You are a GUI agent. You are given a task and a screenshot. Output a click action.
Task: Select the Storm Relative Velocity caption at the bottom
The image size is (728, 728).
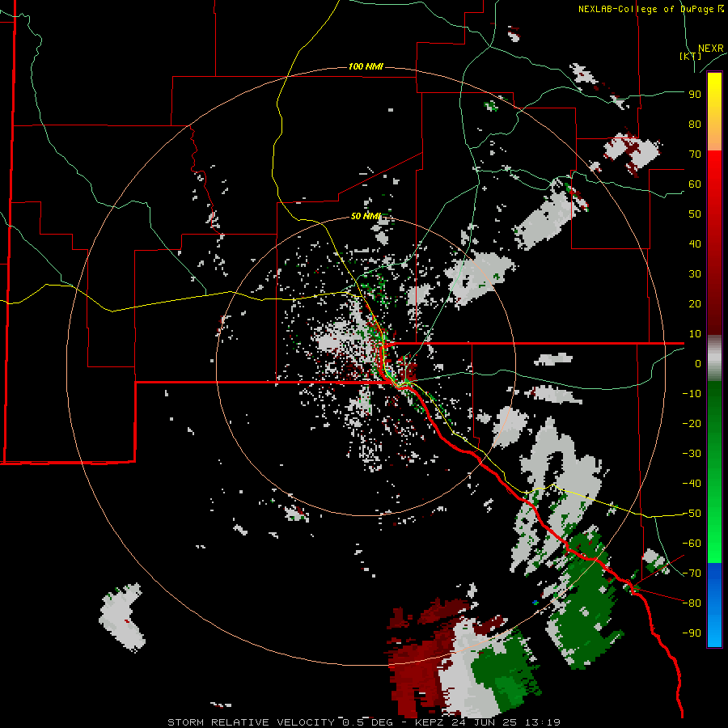[x=364, y=722]
